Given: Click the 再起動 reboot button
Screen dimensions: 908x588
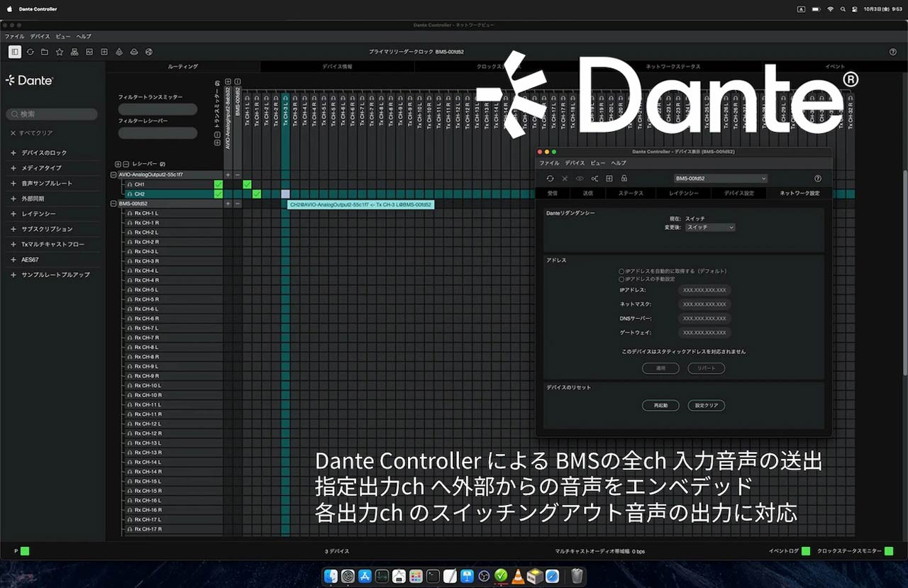Looking at the screenshot, I should [660, 406].
